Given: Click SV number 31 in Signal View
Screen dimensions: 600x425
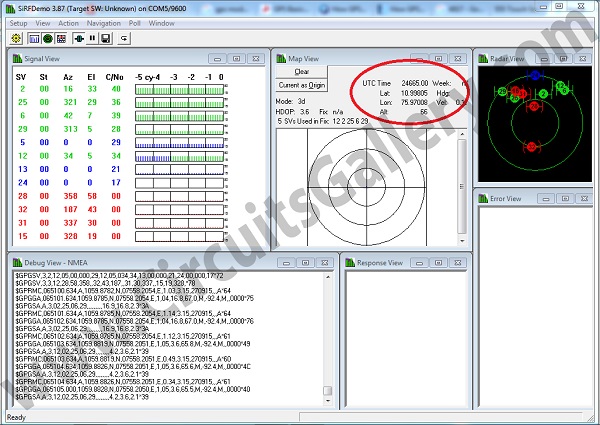Looking at the screenshot, I should [x=23, y=223].
